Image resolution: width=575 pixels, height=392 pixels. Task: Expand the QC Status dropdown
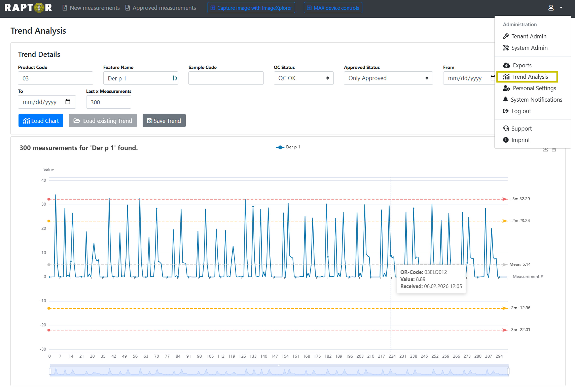(x=303, y=78)
